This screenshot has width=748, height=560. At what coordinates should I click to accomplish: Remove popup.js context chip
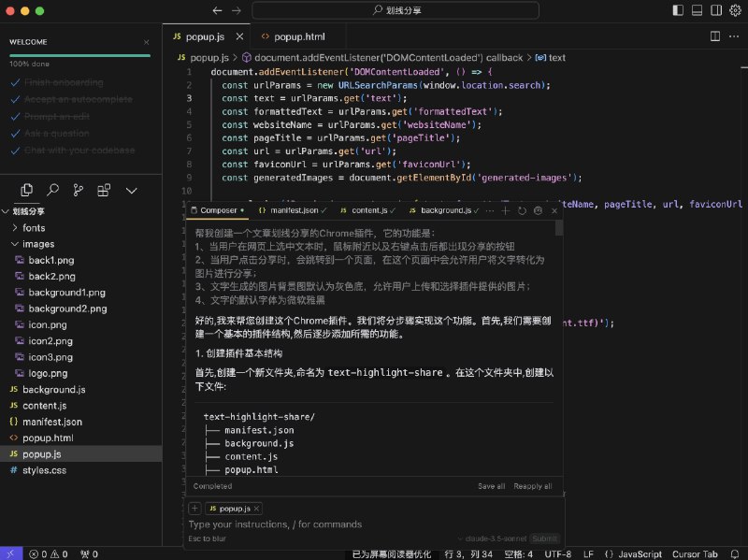click(256, 509)
